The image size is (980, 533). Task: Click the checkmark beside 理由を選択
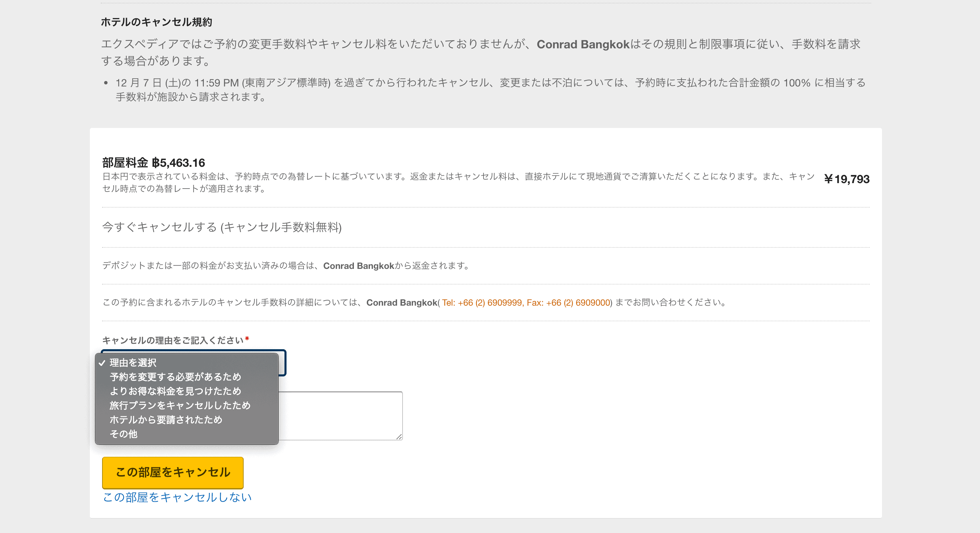(102, 363)
